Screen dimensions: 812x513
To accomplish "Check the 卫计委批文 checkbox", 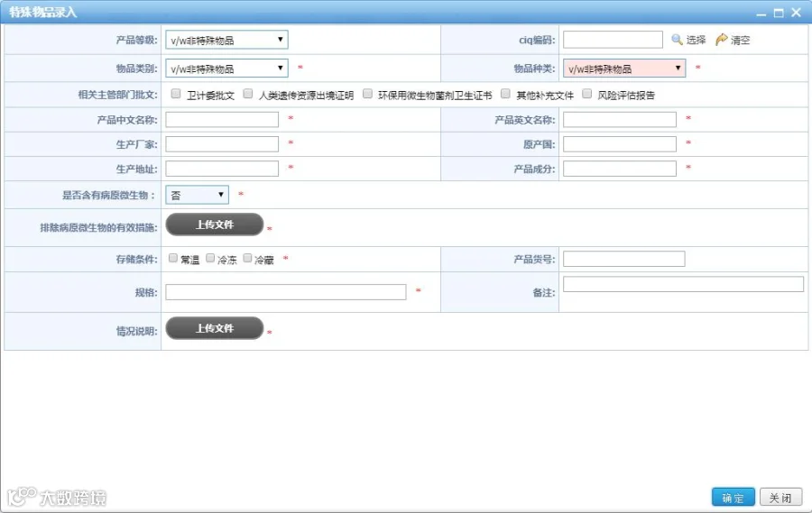I will click(x=176, y=94).
